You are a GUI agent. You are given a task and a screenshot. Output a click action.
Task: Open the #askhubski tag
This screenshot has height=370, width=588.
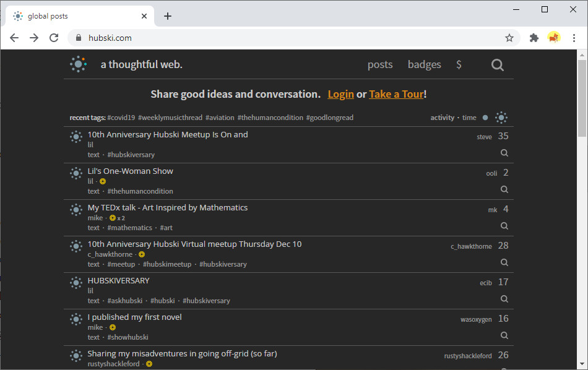click(125, 301)
